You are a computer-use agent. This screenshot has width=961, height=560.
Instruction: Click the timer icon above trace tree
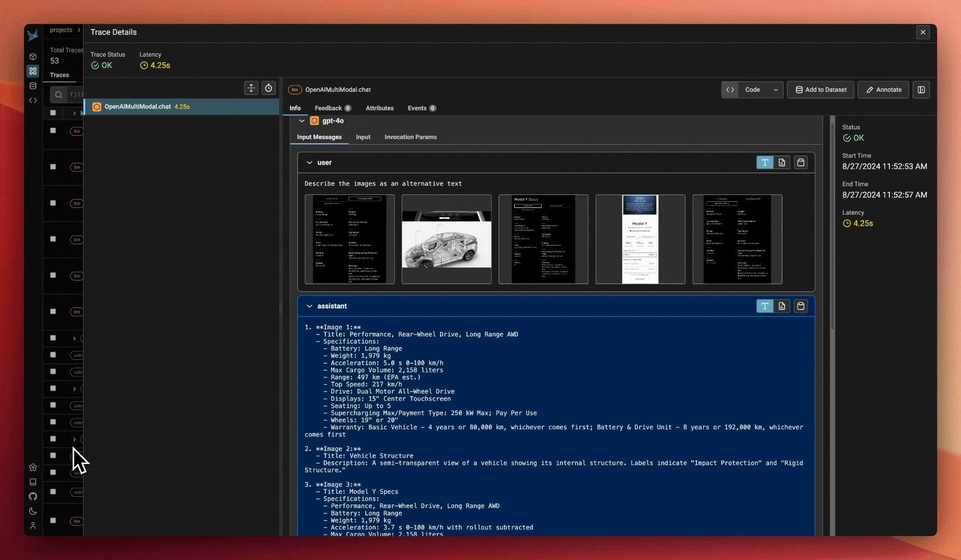coord(268,88)
